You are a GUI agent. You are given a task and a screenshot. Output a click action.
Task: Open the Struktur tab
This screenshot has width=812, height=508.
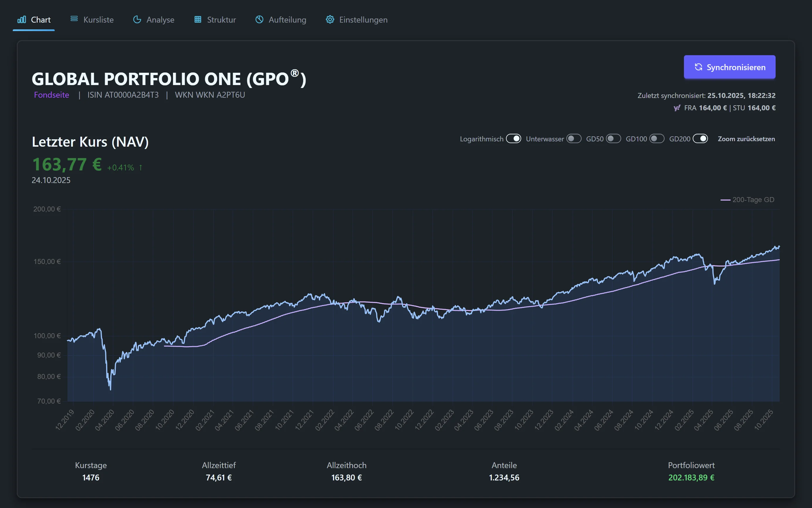221,20
